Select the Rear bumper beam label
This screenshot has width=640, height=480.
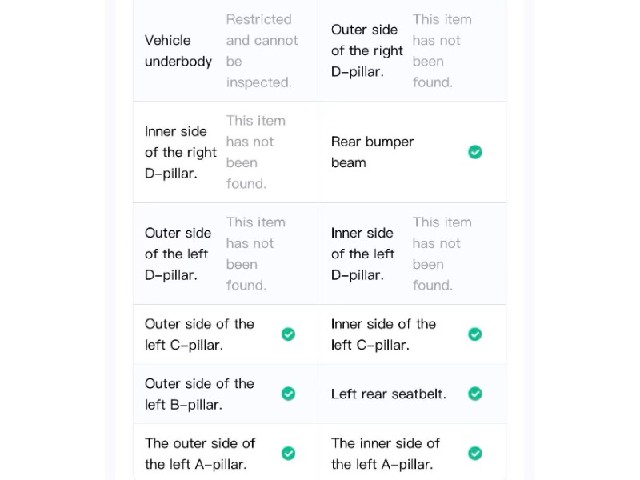[372, 152]
